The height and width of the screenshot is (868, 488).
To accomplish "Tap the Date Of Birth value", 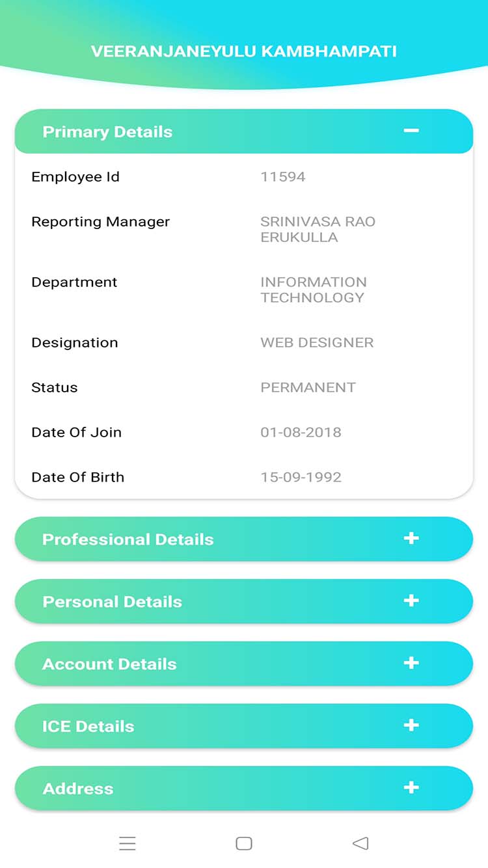I will tap(301, 477).
